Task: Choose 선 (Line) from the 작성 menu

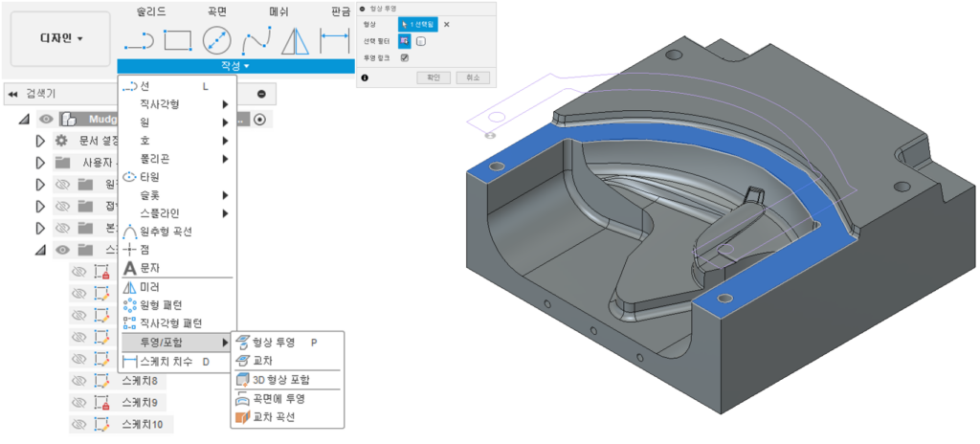Action: tap(177, 86)
